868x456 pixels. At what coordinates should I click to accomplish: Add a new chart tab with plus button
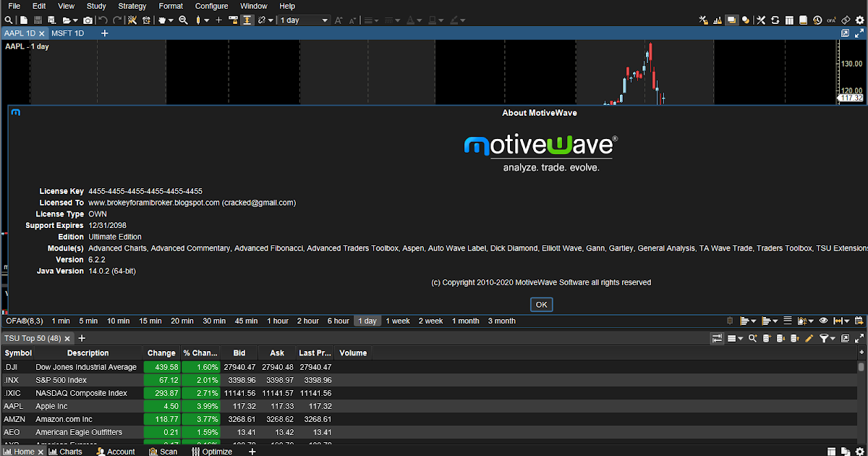(x=104, y=33)
